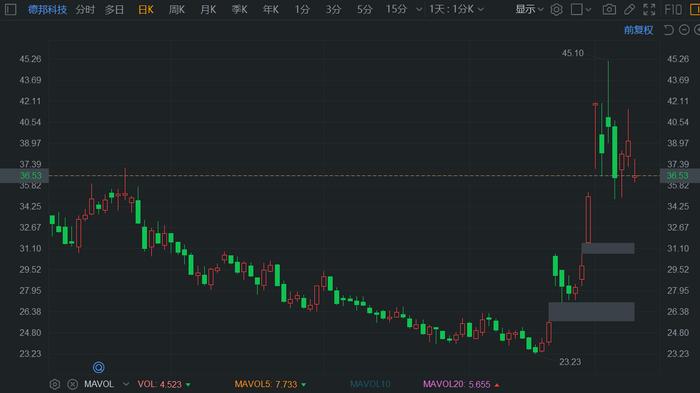Switch to 周K weekly chart tab
Screen dimensions: 700x393
tap(177, 9)
